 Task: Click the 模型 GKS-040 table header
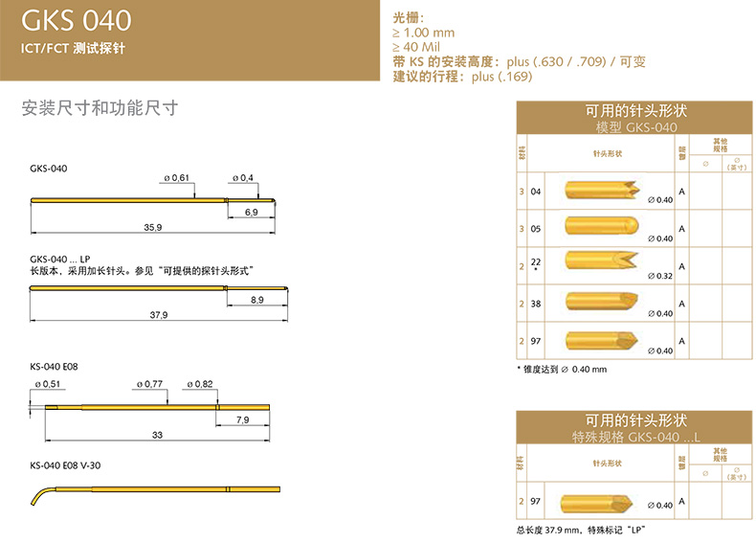635,127
